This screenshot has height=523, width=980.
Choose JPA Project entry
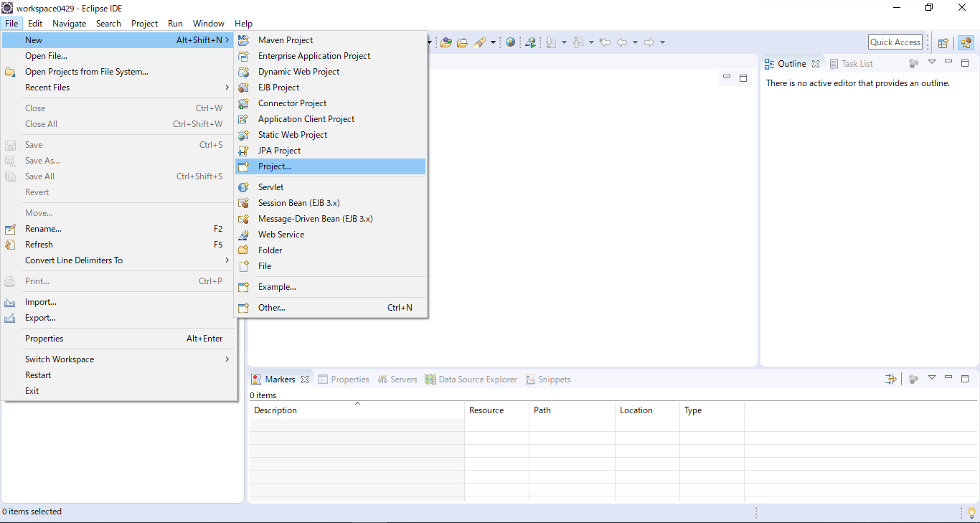point(331,151)
